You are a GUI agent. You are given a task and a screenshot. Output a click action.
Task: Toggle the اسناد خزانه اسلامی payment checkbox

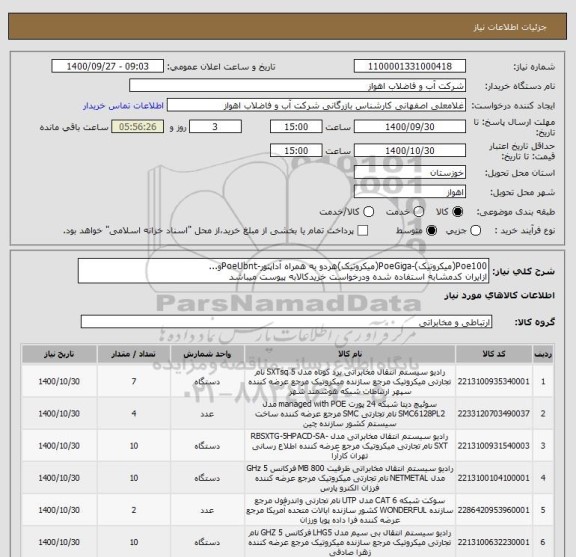[363, 231]
